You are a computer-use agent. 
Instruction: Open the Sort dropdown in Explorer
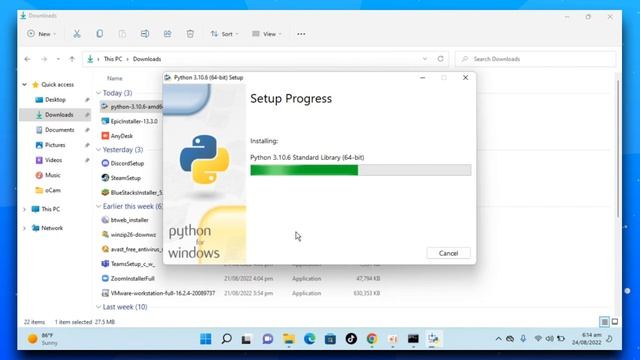click(224, 34)
